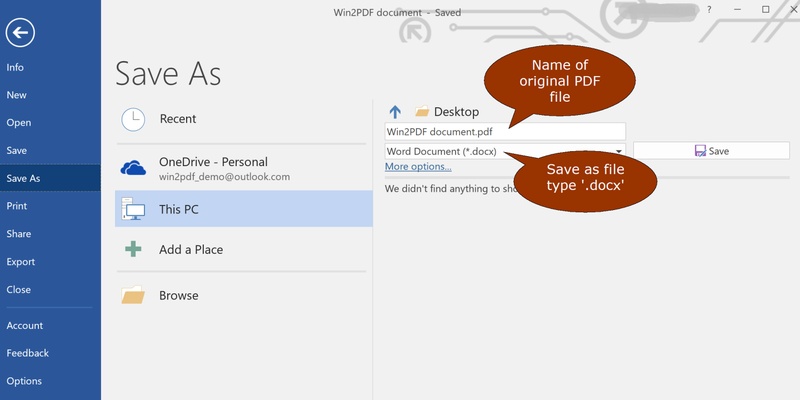Minimize the Word window

pyautogui.click(x=738, y=10)
